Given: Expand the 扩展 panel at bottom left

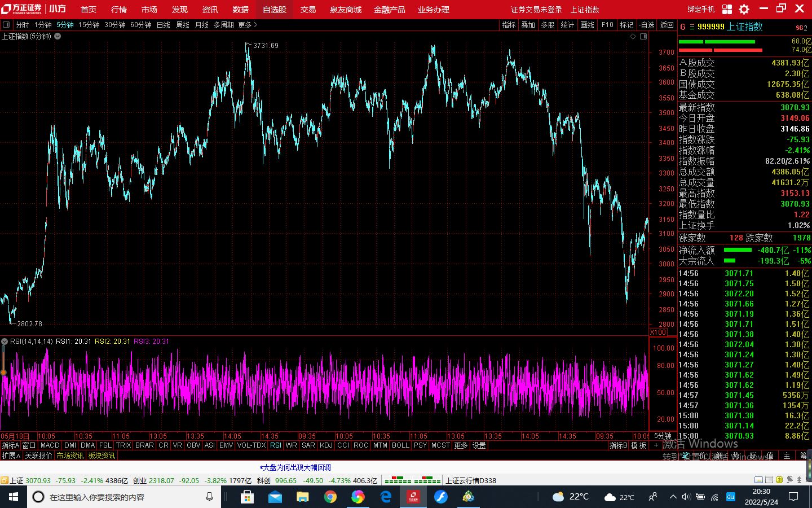Looking at the screenshot, I should pos(11,456).
